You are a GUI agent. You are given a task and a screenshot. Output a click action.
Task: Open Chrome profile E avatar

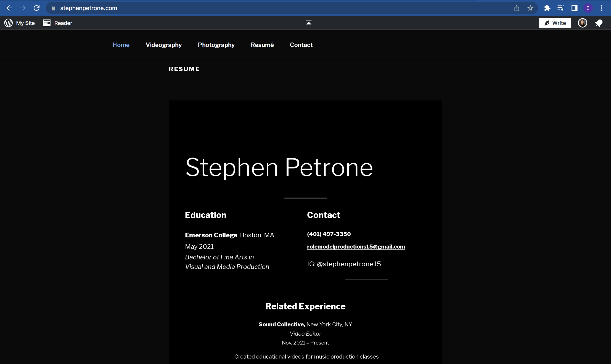(588, 8)
